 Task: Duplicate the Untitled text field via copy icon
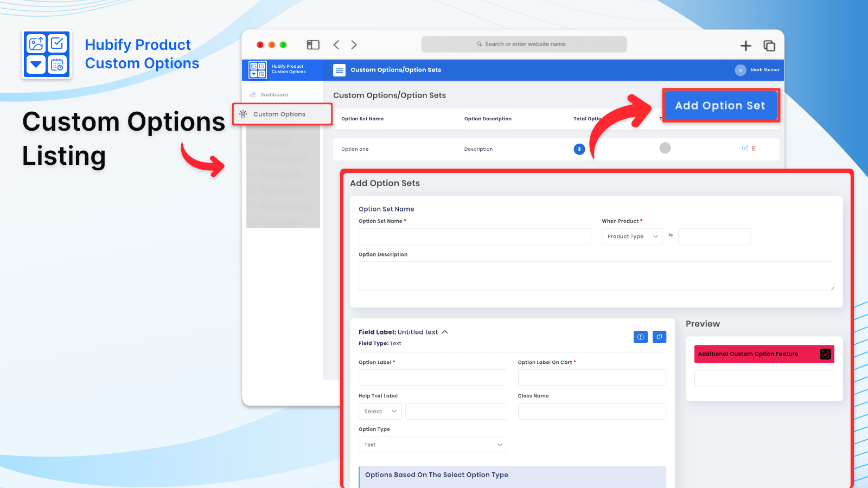(x=659, y=337)
